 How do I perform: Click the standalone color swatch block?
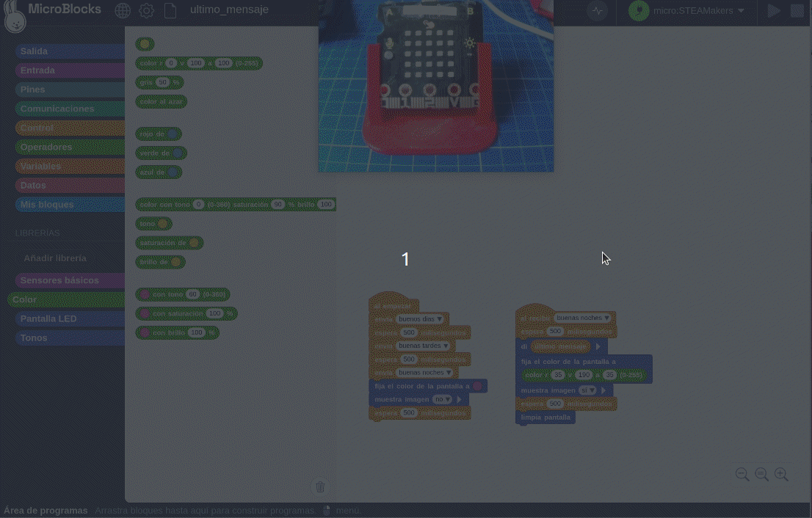[145, 44]
